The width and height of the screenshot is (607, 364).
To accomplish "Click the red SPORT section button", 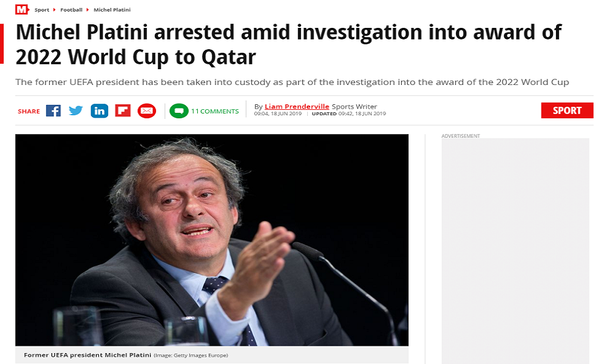I will click(x=567, y=110).
